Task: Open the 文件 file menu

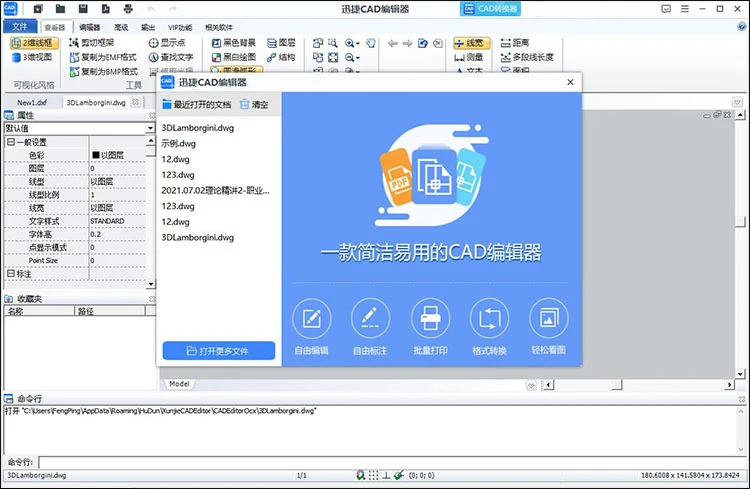Action: (x=20, y=27)
